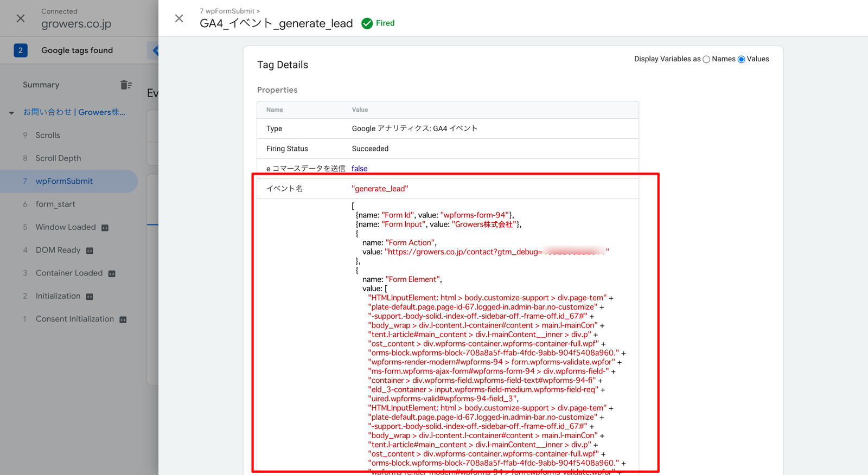Select event 9 Scrolls
The width and height of the screenshot is (868, 475).
pyautogui.click(x=69, y=135)
